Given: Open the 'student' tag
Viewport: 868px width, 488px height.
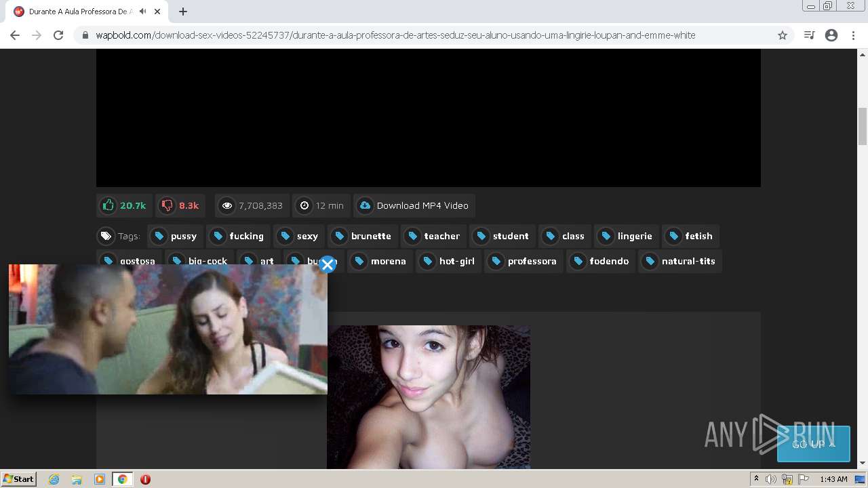Looking at the screenshot, I should (502, 236).
